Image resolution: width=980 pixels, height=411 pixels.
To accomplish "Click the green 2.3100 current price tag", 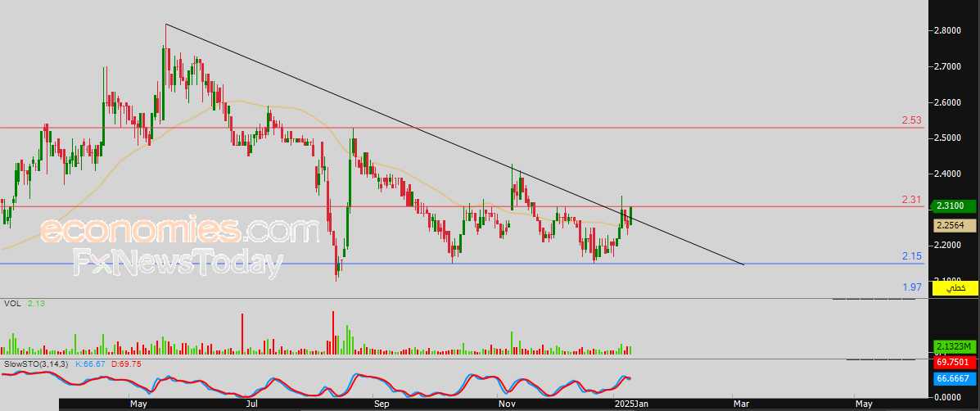I will pos(954,206).
